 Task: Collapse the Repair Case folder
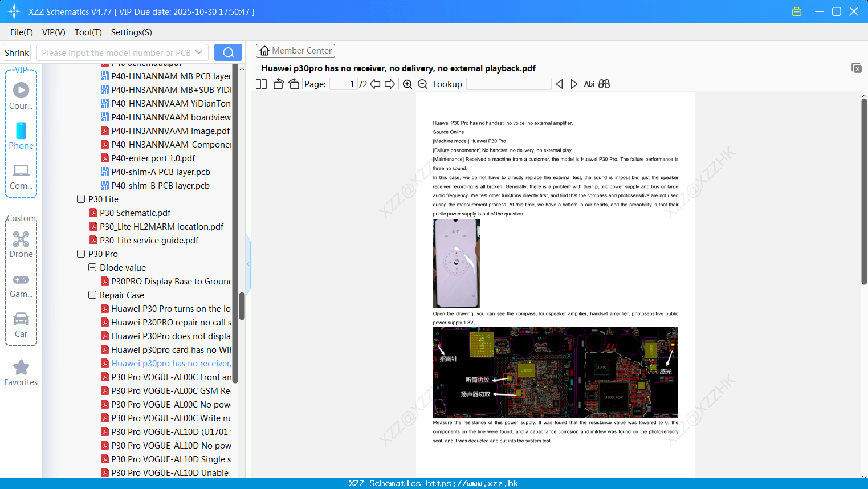[x=92, y=295]
